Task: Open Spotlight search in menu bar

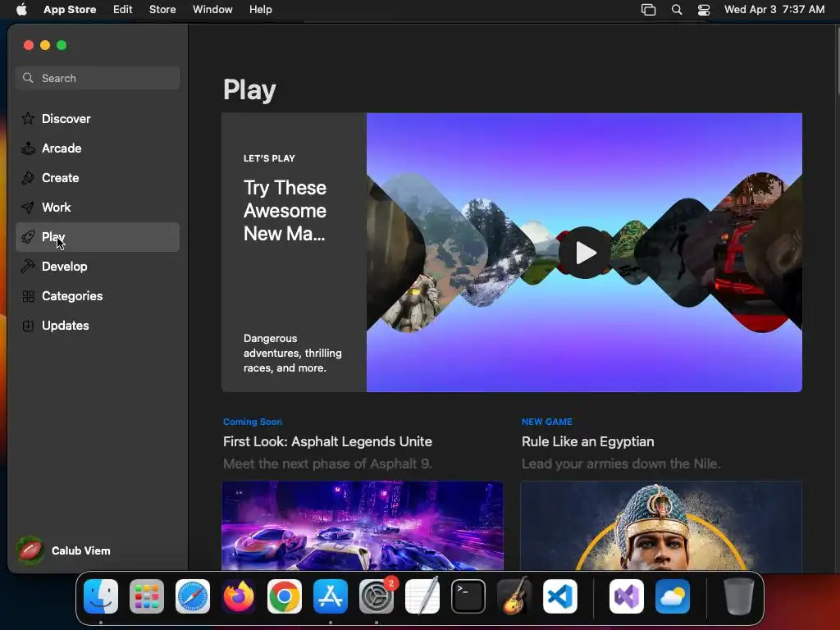Action: (x=677, y=10)
